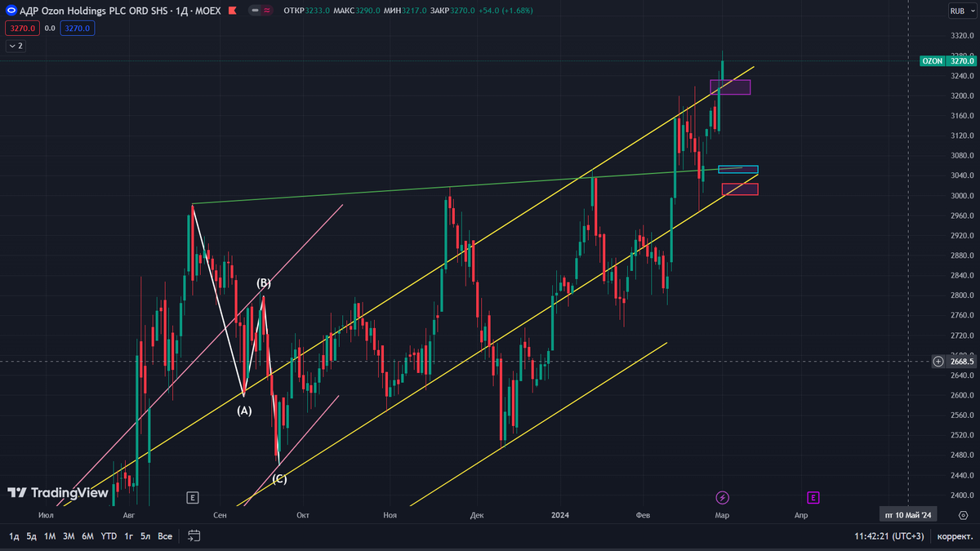Click the 2668.5 crosshair price label
Screen dimensions: 980x551
click(962, 362)
